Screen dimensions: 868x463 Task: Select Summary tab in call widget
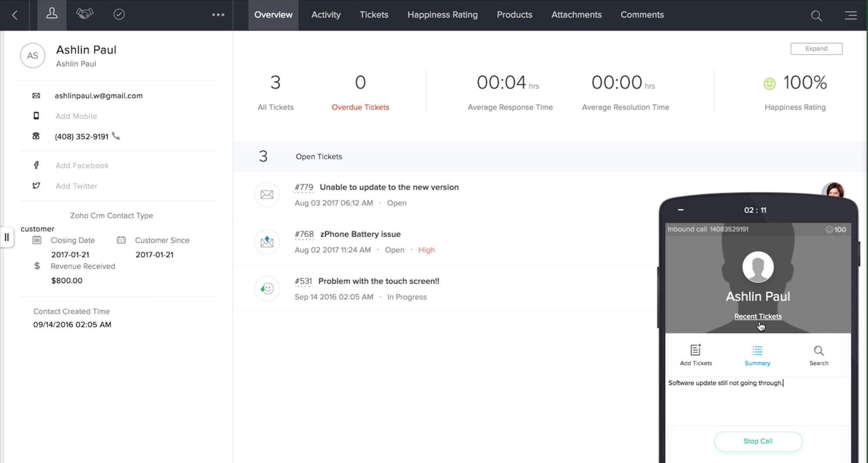(757, 355)
